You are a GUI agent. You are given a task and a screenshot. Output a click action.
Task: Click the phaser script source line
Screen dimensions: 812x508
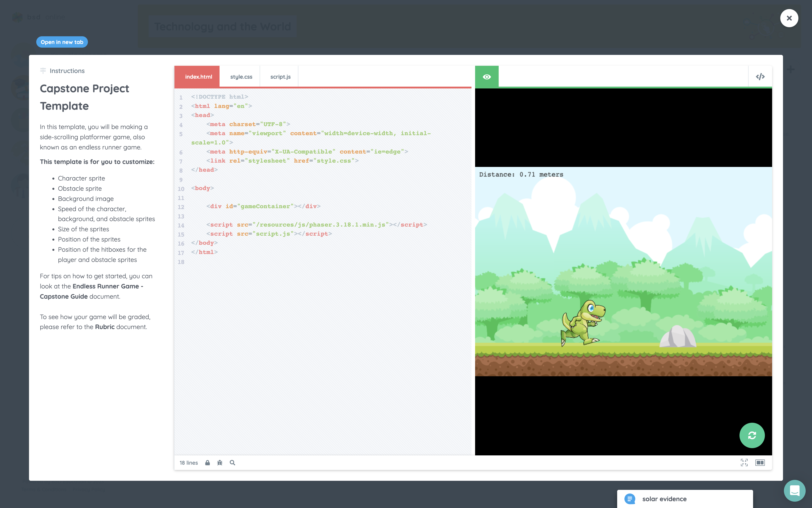[317, 225]
